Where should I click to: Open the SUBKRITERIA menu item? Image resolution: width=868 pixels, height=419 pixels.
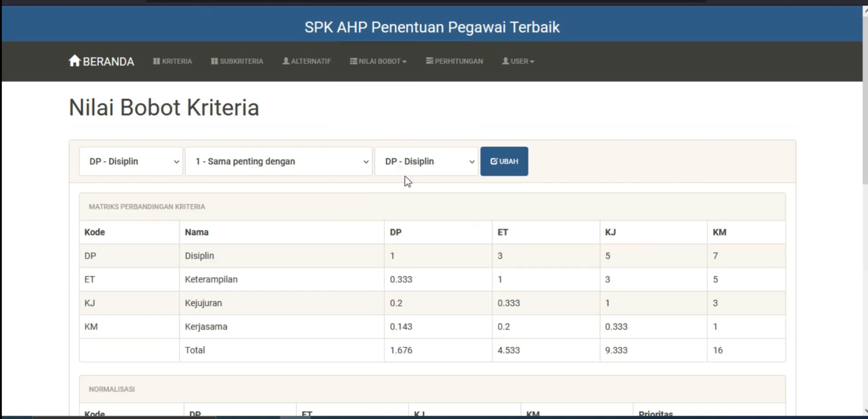[x=237, y=61]
